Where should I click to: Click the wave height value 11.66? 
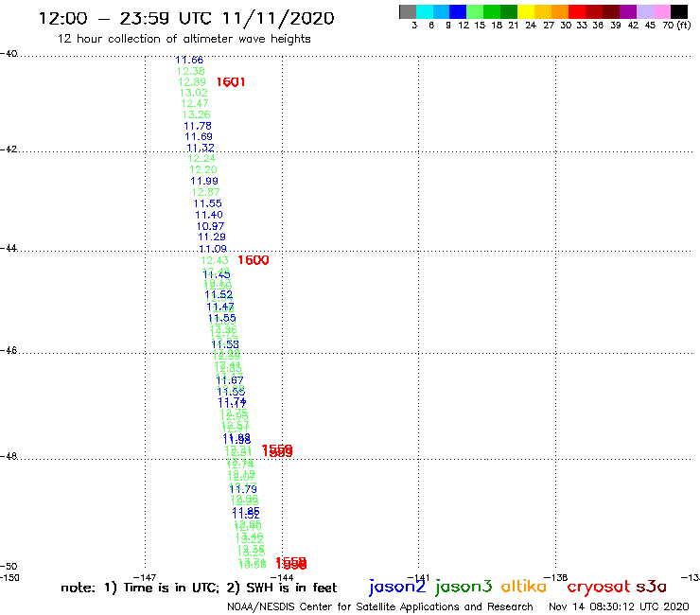189,60
